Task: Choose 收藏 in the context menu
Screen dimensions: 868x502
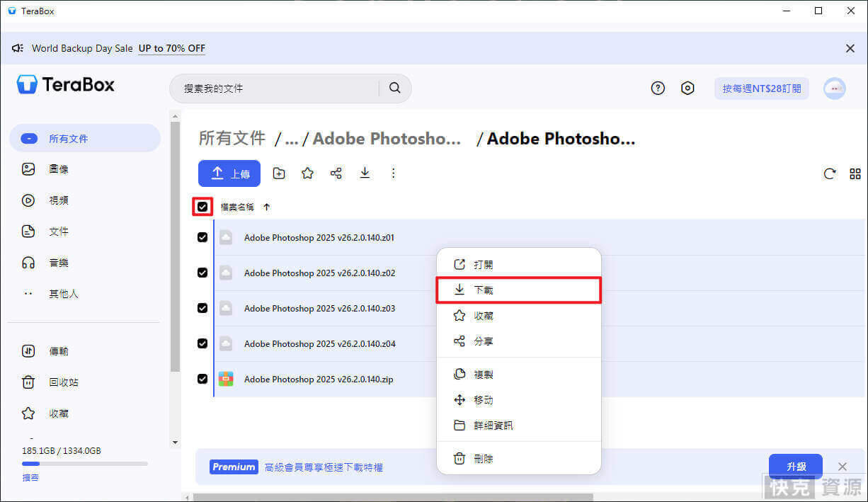Action: click(x=518, y=316)
